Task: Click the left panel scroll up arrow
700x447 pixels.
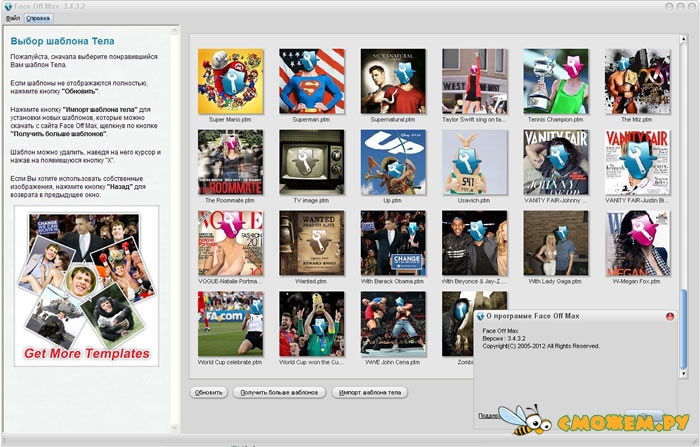Action: pyautogui.click(x=175, y=30)
